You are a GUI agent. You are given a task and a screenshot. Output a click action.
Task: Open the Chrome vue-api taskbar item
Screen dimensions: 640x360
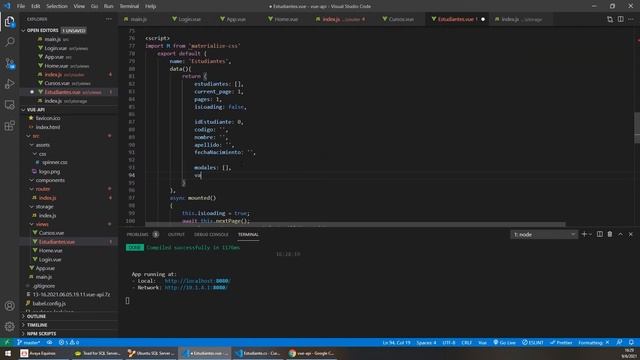pos(312,353)
